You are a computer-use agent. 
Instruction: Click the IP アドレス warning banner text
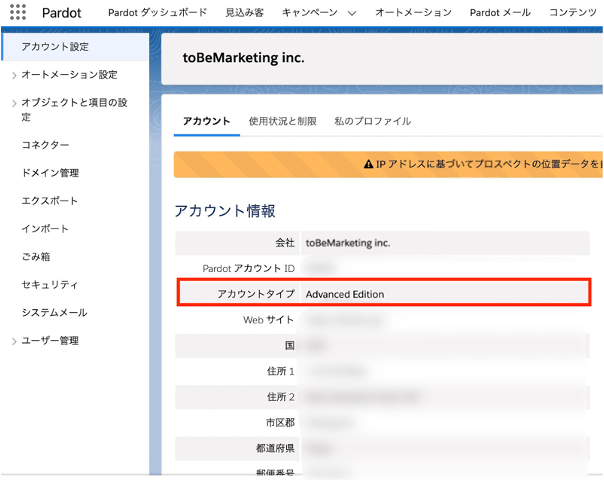click(489, 164)
